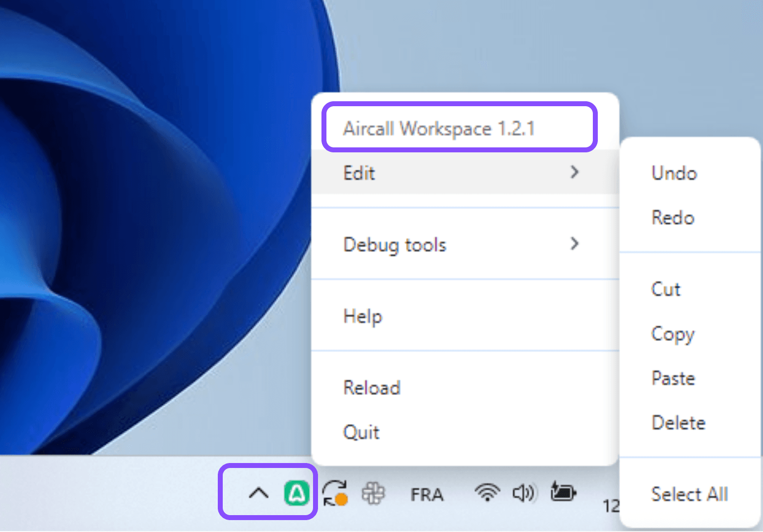
Task: Open the Help menu item
Action: tap(363, 316)
